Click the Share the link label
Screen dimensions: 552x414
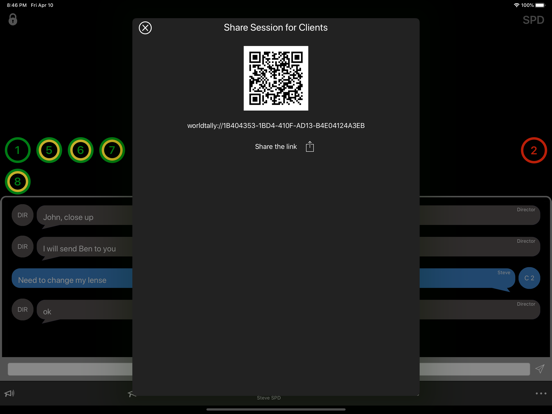click(276, 146)
